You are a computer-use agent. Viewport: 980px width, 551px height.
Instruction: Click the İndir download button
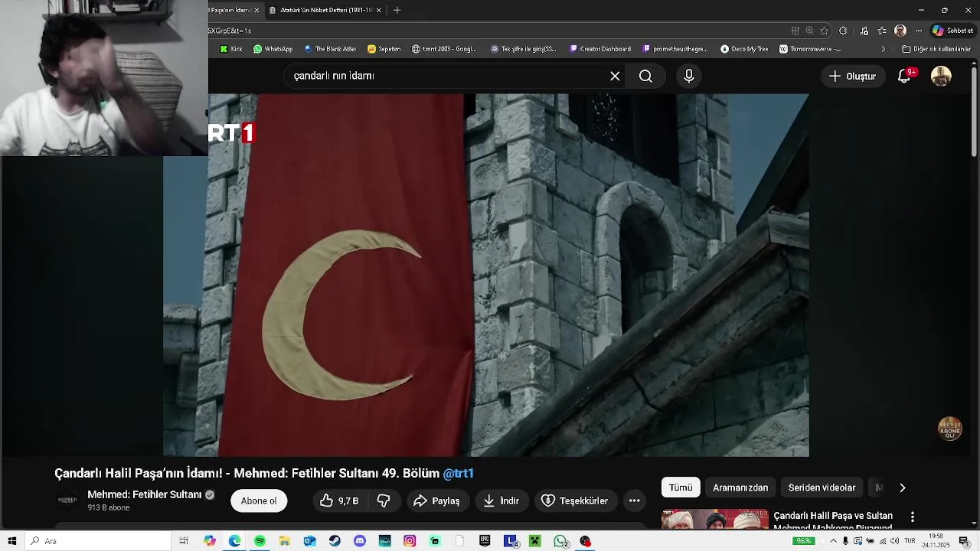[501, 500]
